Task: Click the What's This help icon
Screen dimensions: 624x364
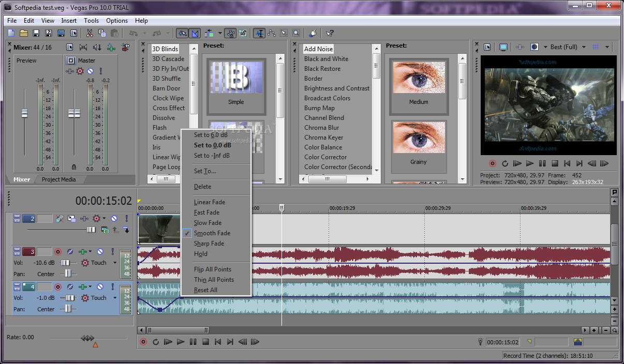Action: (330, 33)
